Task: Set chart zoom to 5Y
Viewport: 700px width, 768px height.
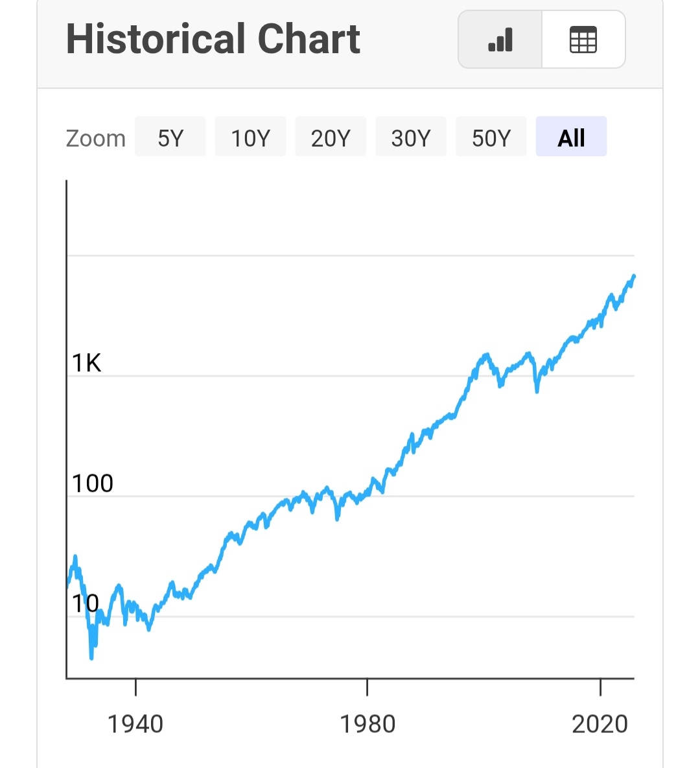Action: [170, 137]
